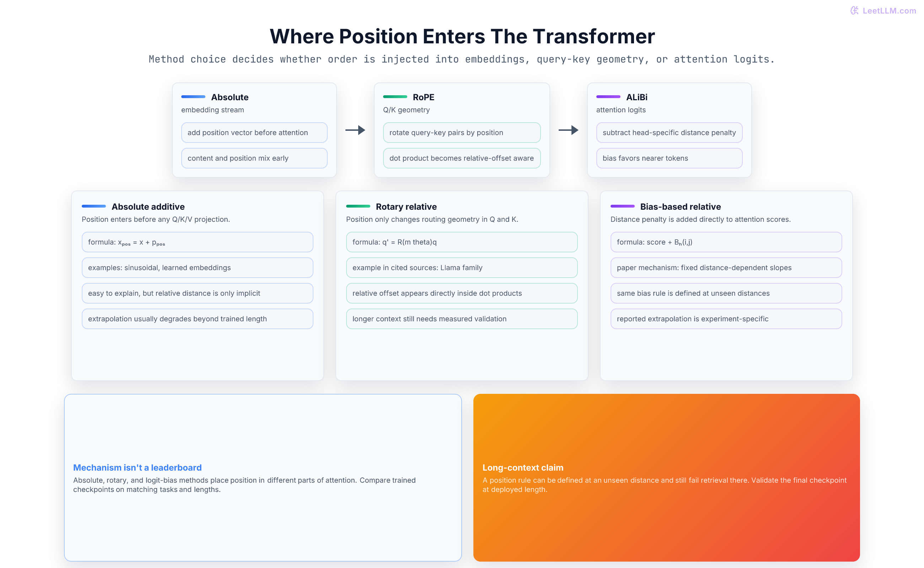Click 'Distance penalty is added directly' line
924x568 pixels.
(x=700, y=219)
